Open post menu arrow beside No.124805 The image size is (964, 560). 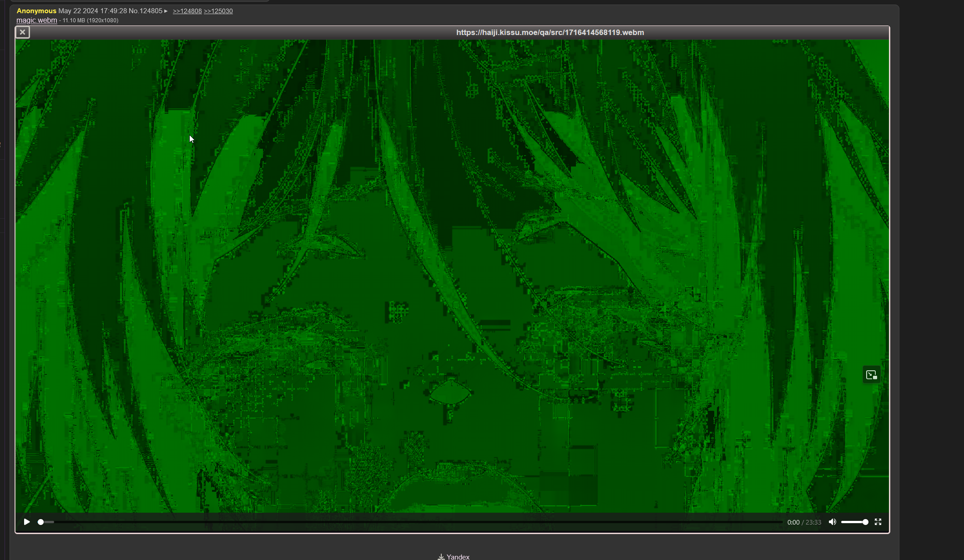[166, 11]
